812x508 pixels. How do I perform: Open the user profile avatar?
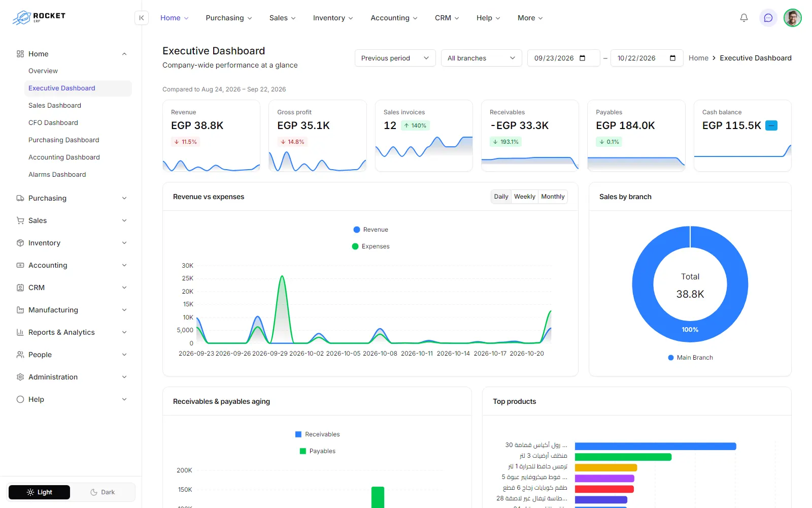click(793, 18)
